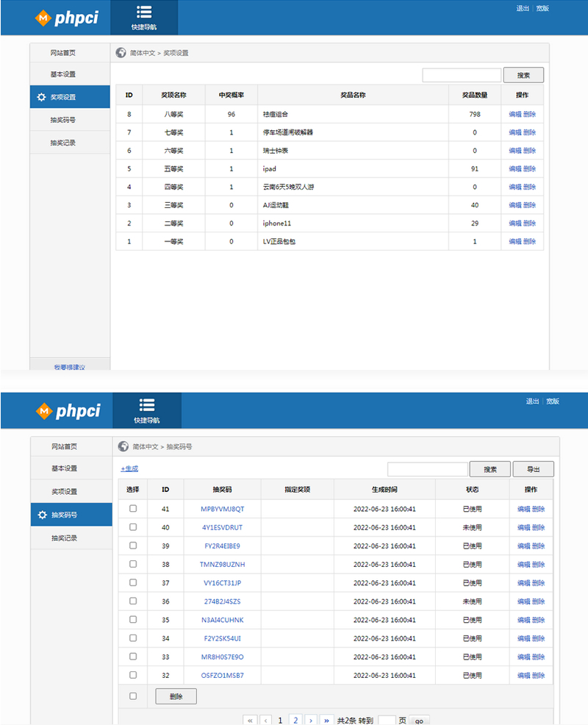Click globe icon in the 抽奖码号 breadcrumb
588x725 pixels.
point(123,446)
